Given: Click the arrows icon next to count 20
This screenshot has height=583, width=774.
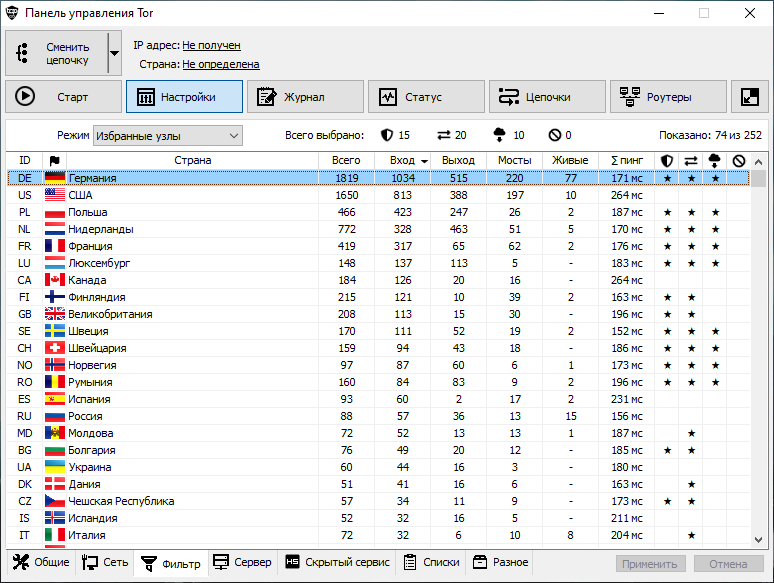Looking at the screenshot, I should point(444,135).
